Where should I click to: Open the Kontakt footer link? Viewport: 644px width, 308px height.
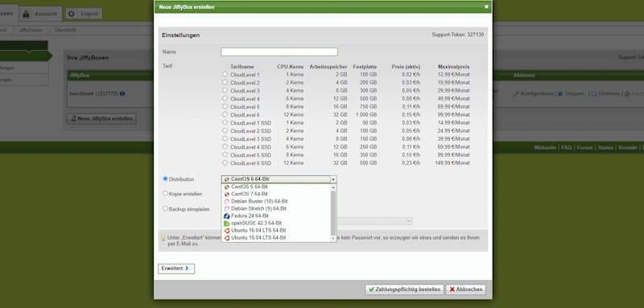point(628,148)
